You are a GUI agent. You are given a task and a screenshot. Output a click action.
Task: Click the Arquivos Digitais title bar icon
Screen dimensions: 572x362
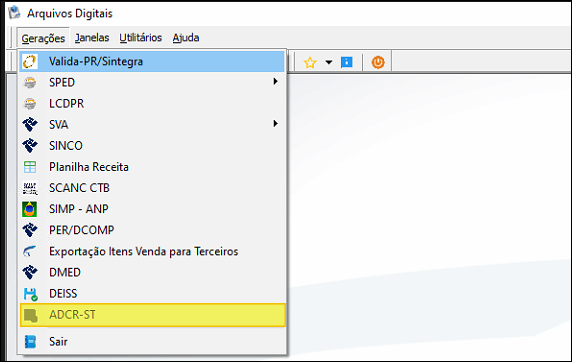pyautogui.click(x=15, y=13)
